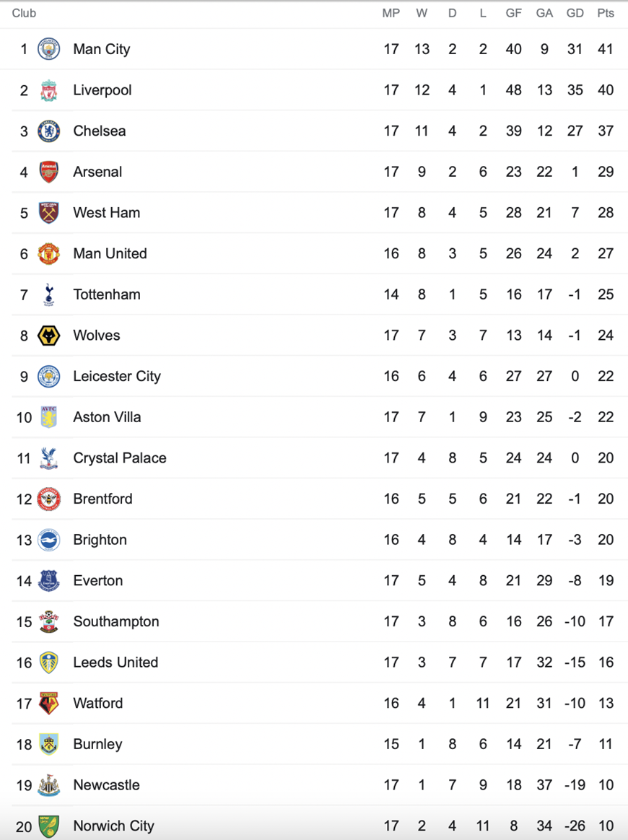
Task: Open the Leeds United team page
Action: tap(115, 662)
